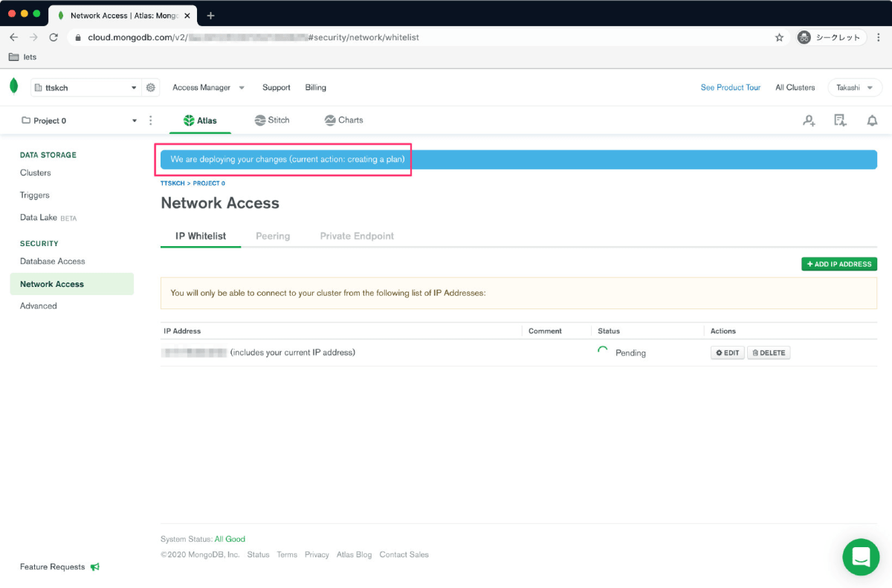
Task: Open the footer Status link
Action: (258, 555)
